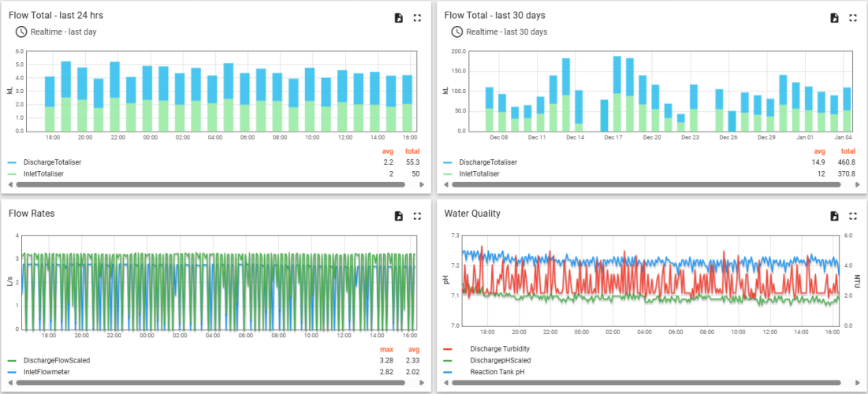Click green DischargeFlowScaled legend color line

click(12, 361)
